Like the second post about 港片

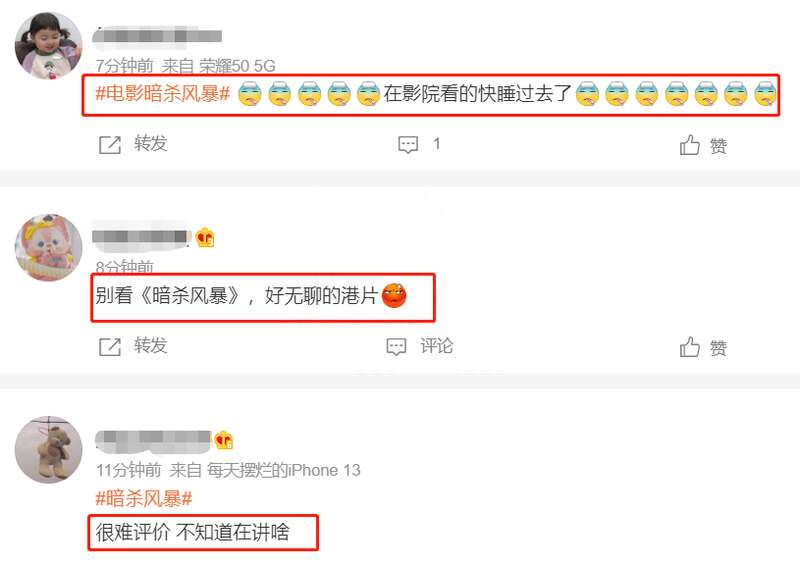pyautogui.click(x=689, y=347)
